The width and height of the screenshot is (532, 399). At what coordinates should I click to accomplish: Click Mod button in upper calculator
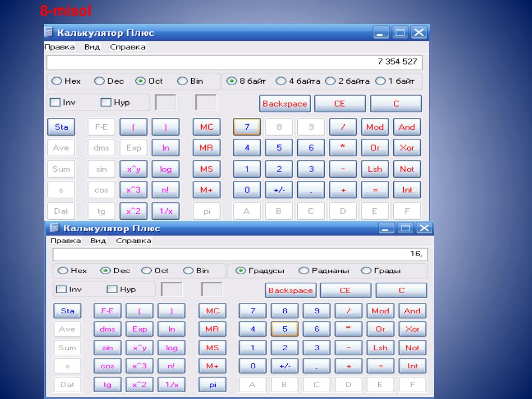click(375, 127)
